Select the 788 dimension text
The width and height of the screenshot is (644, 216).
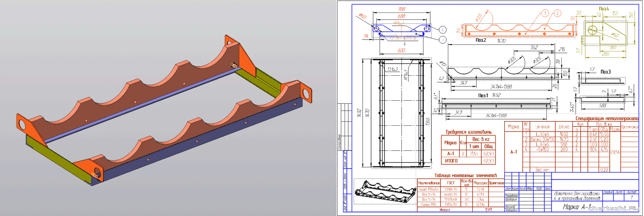(401, 9)
